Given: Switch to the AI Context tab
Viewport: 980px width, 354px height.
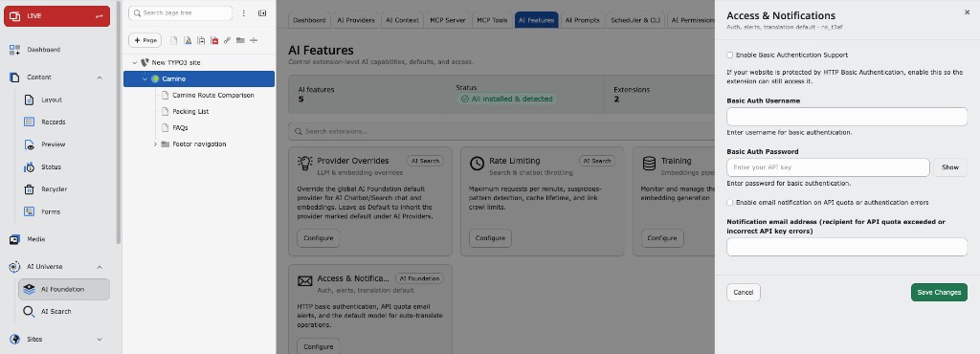Looking at the screenshot, I should pyautogui.click(x=402, y=20).
